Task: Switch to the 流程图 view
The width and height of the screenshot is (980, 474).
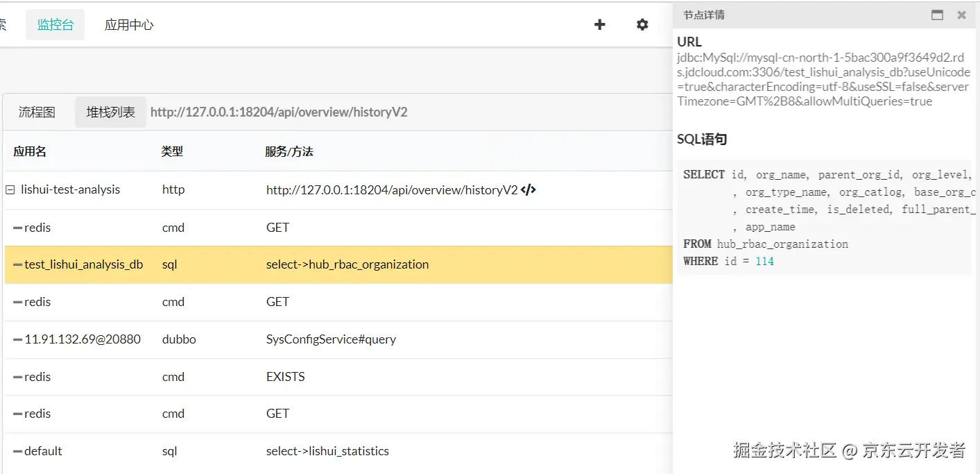Action: click(x=37, y=112)
